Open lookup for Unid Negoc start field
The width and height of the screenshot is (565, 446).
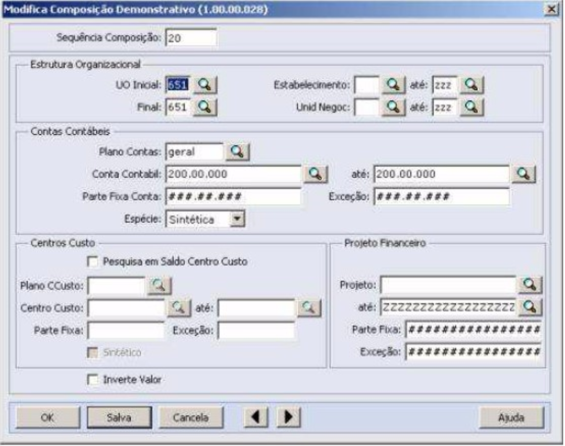(x=393, y=107)
